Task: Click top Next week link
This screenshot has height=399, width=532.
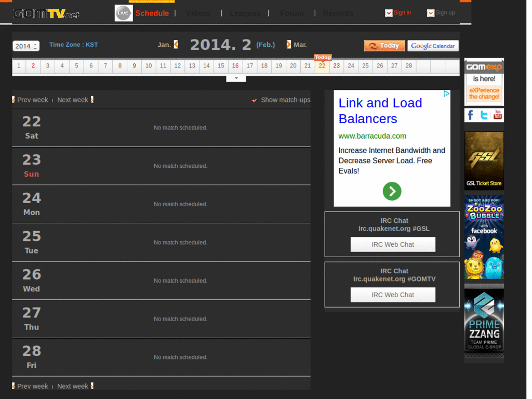Action: coord(73,100)
